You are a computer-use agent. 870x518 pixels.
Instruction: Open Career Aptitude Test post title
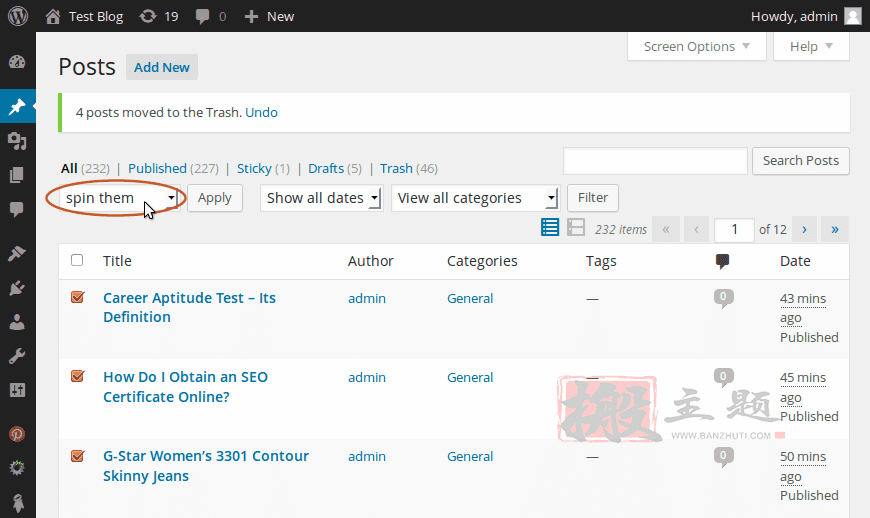(189, 307)
